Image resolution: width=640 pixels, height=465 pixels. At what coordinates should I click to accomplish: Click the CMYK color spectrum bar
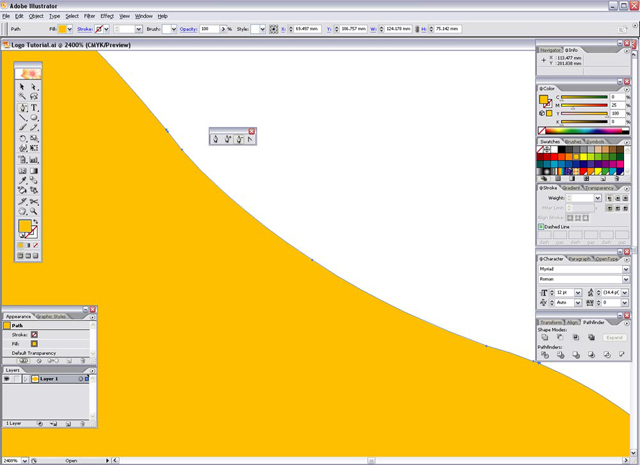[x=587, y=131]
